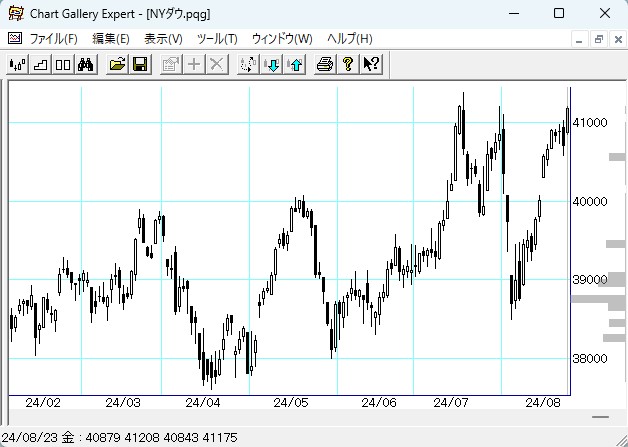Screen dimensions: 628x447
Task: Open the 編集(E) menu
Action: coord(110,39)
